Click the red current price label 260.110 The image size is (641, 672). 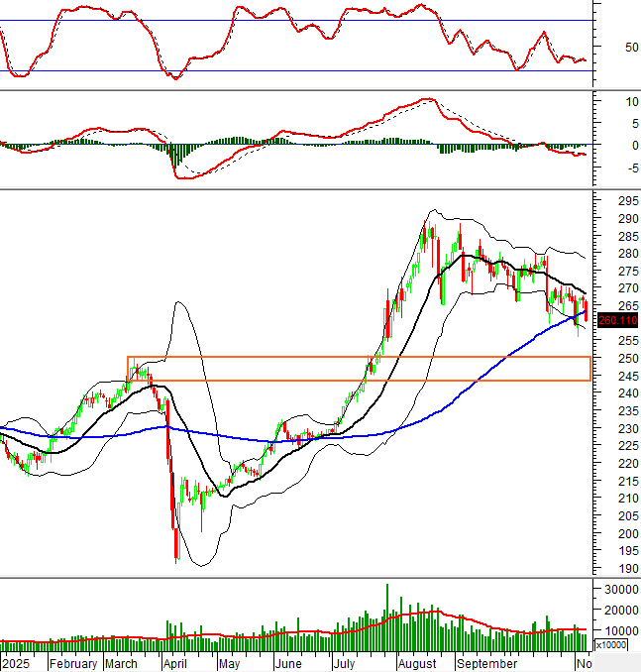pos(614,321)
